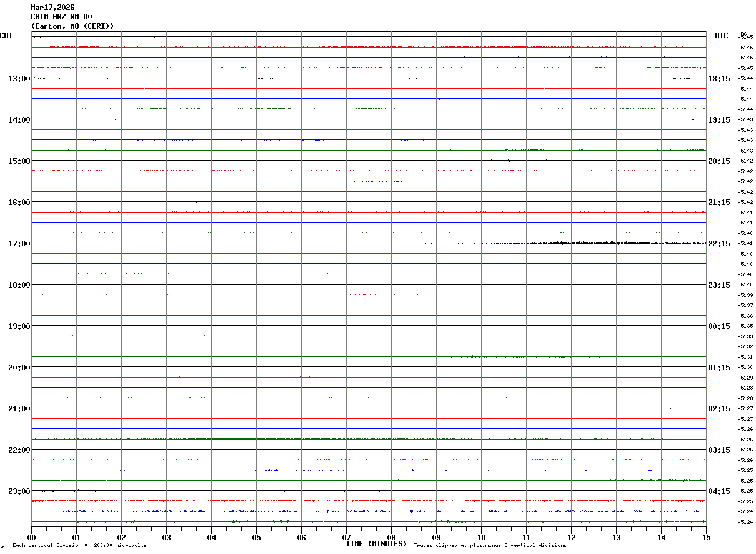756x554 pixels.
Task: Click the 'CDT' time zone label
Action: click(x=6, y=36)
